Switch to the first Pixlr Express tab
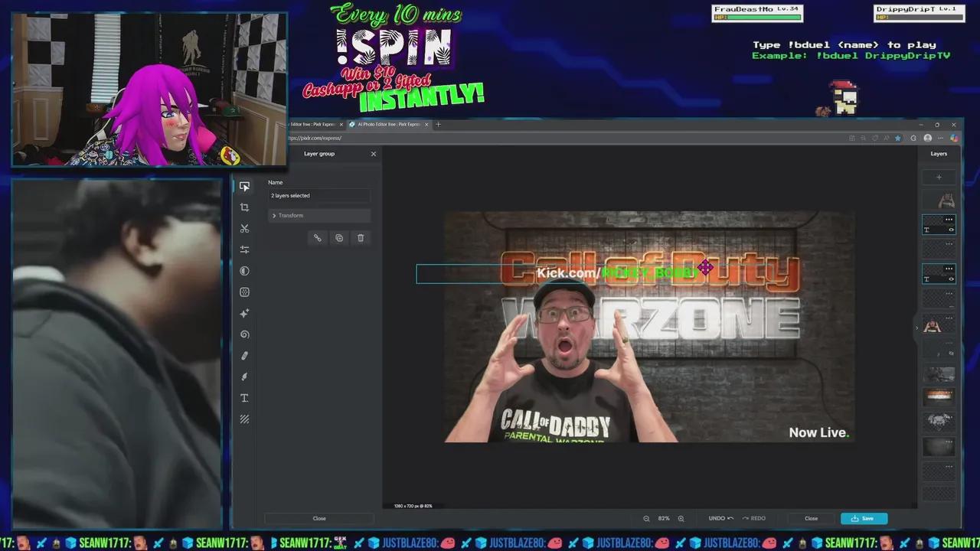Screen dimensions: 980x551 [x=312, y=124]
